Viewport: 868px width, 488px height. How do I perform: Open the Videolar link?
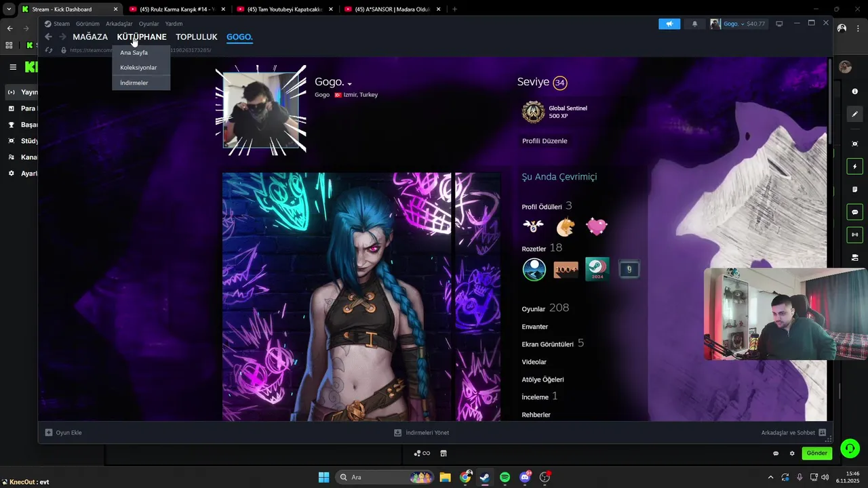[x=534, y=362]
